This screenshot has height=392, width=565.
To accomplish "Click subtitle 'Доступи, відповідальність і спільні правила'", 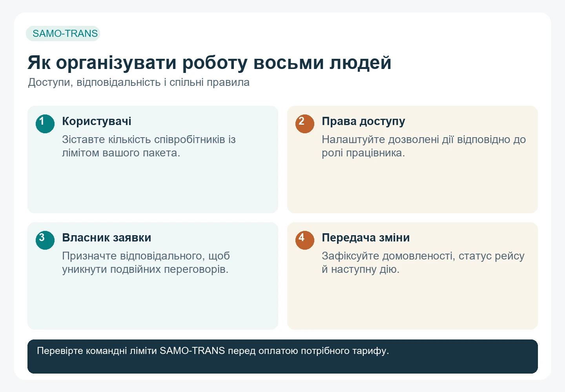I will coord(139,82).
